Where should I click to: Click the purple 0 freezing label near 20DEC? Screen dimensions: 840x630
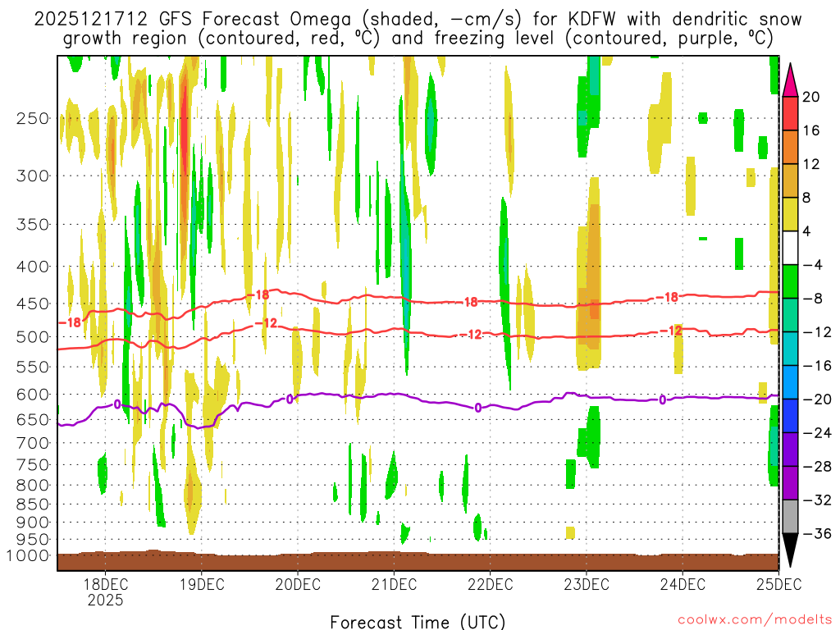pyautogui.click(x=290, y=399)
